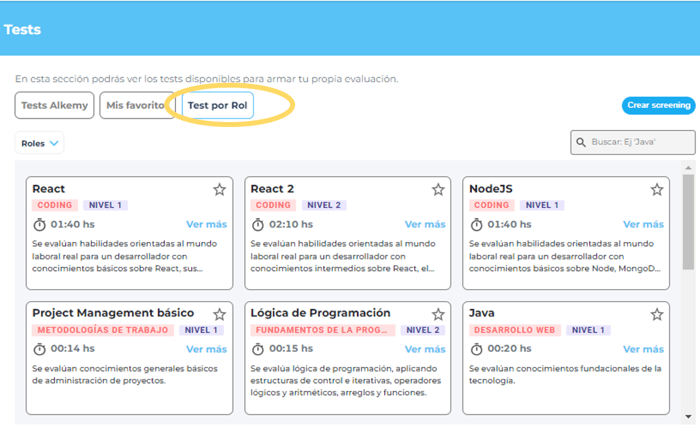Open the Roles dropdown filter
The height and width of the screenshot is (427, 700).
click(x=39, y=143)
